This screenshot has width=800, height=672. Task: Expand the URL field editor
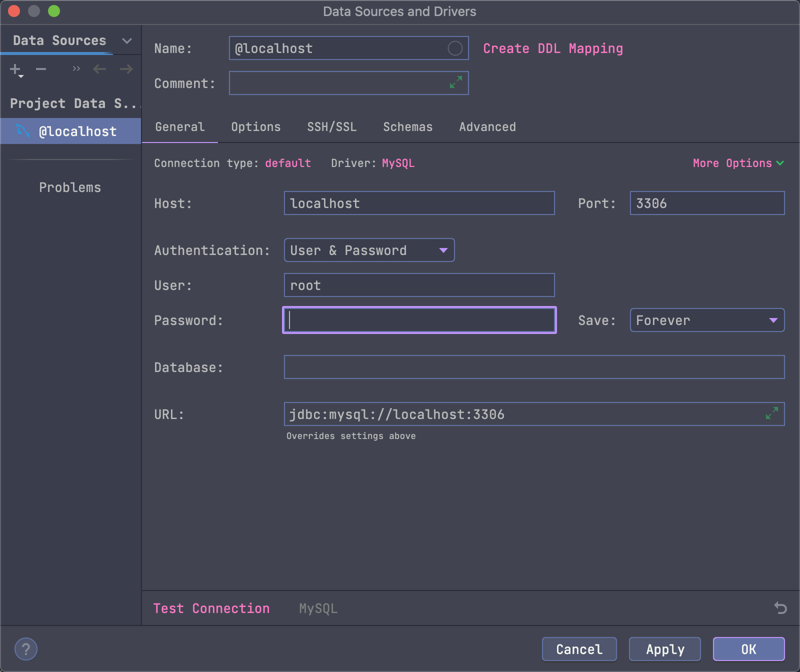(772, 413)
